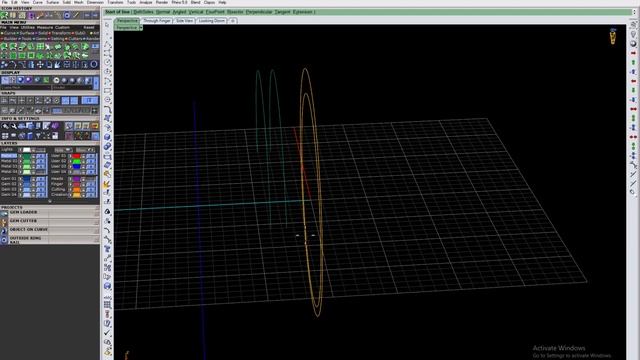Click the purple Heads layer color swatch

[76, 179]
